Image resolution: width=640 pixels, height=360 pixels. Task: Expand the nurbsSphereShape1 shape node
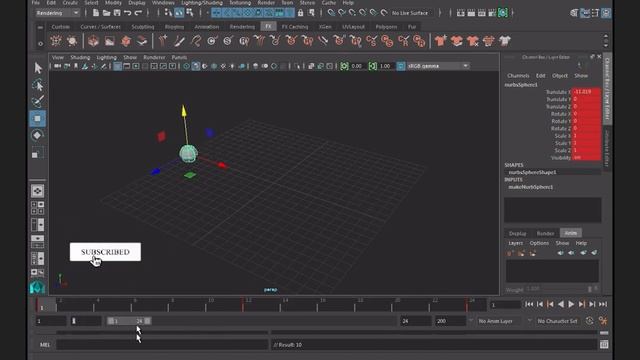tap(532, 172)
